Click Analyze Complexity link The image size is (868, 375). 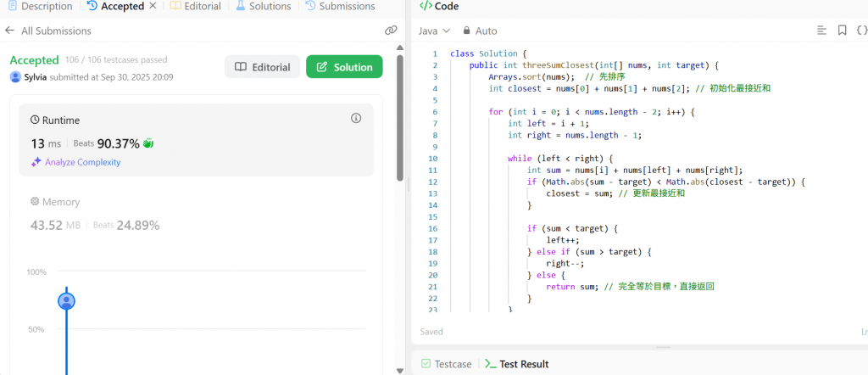coord(82,162)
